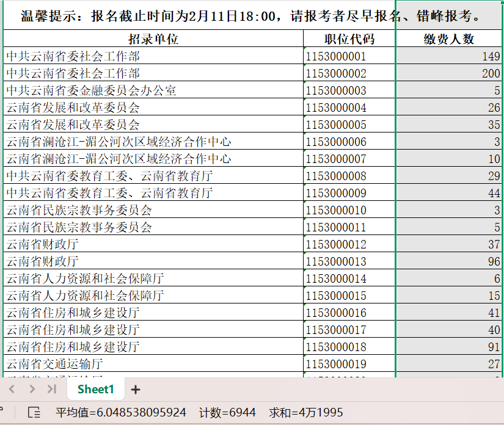Click the next sheet navigation arrow
The height and width of the screenshot is (425, 504).
pos(31,390)
